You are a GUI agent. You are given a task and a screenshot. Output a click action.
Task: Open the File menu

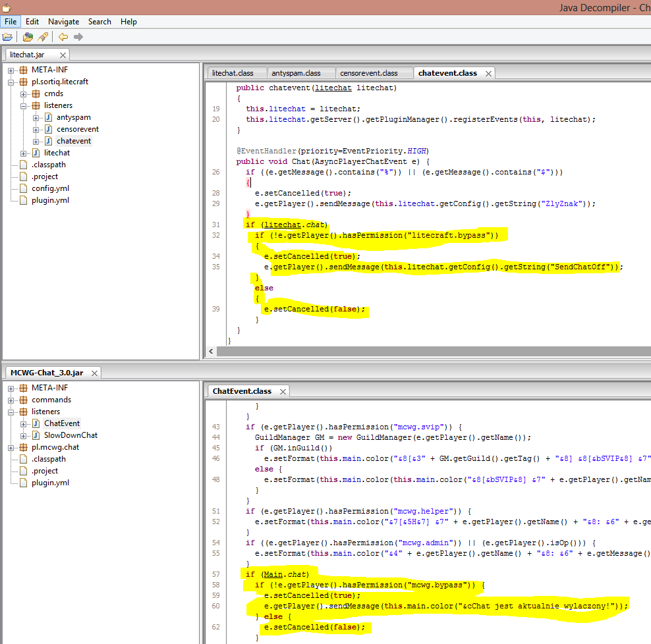pos(11,22)
